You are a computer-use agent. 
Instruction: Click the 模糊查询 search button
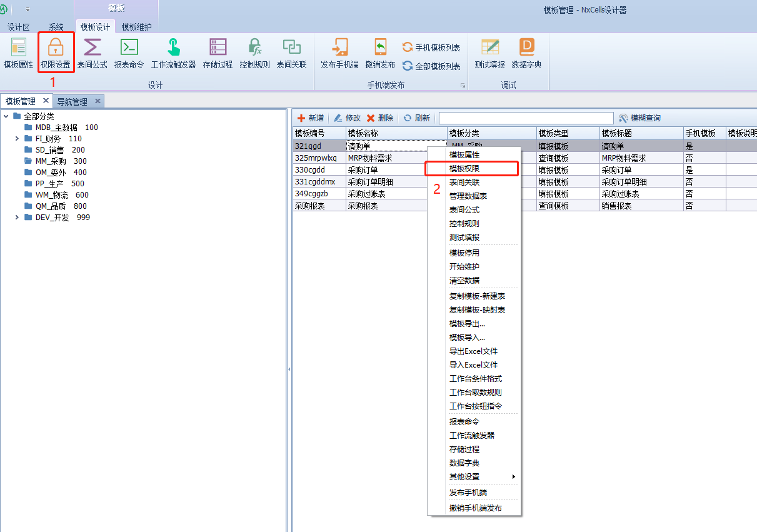pyautogui.click(x=639, y=118)
